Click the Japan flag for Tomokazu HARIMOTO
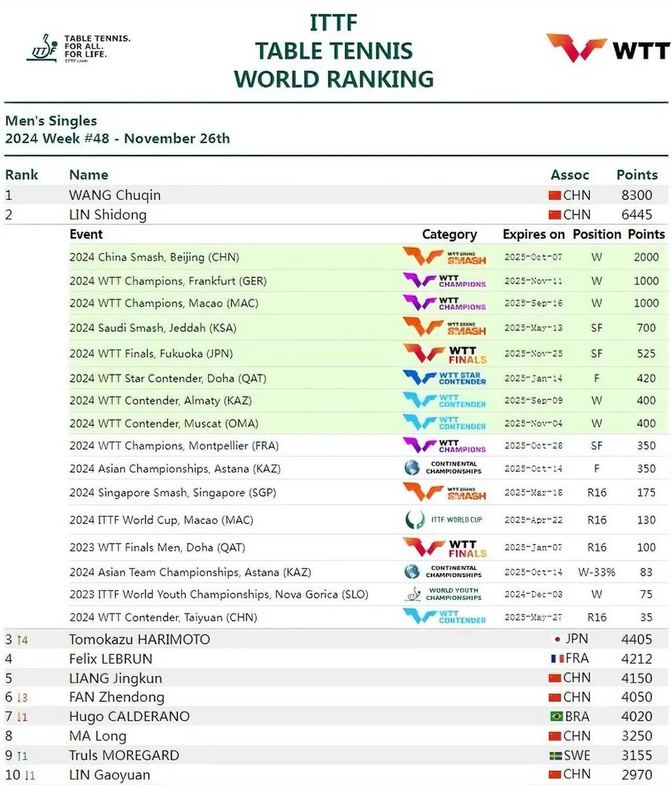Image resolution: width=672 pixels, height=785 pixels. click(x=557, y=640)
